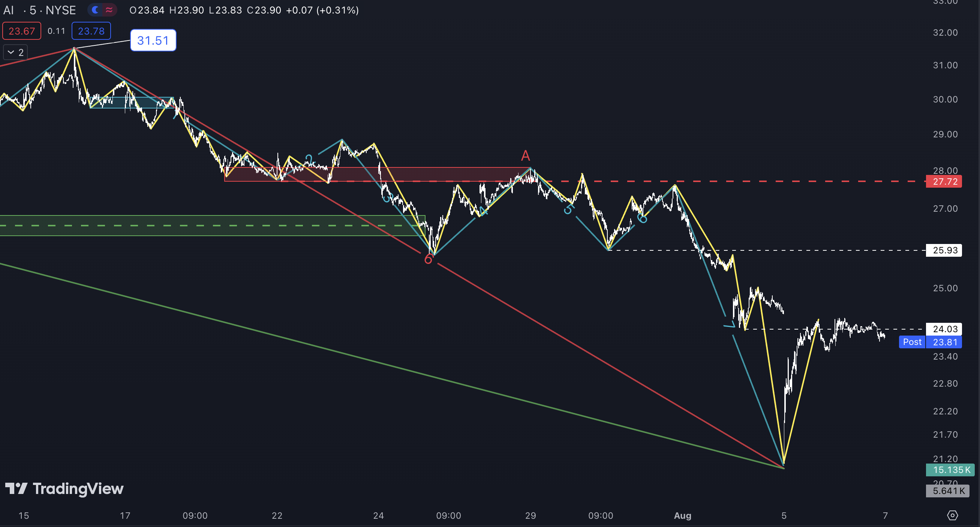Click the 5 minute interval in legend
Image resolution: width=980 pixels, height=527 pixels.
tap(33, 10)
